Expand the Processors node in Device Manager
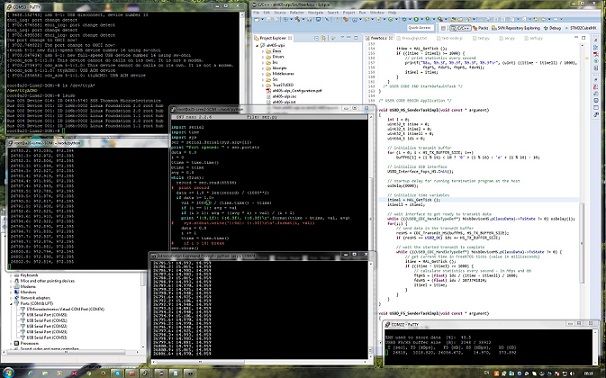Screen dimensions: 606x378 tap(12, 343)
